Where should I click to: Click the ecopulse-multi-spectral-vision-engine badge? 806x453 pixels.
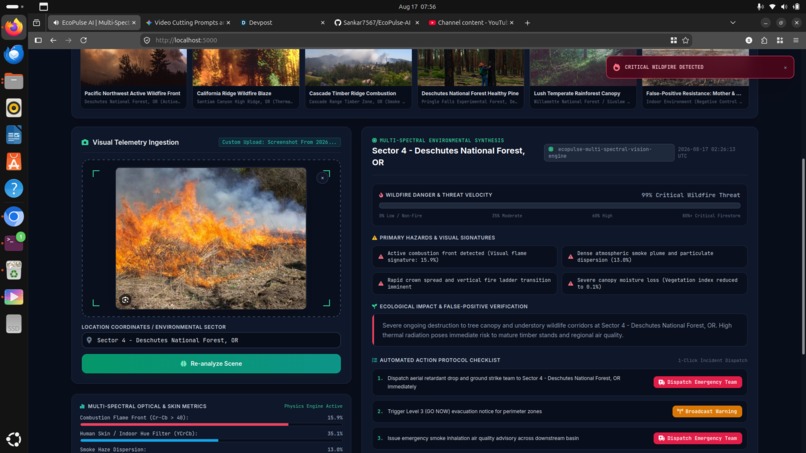click(609, 153)
